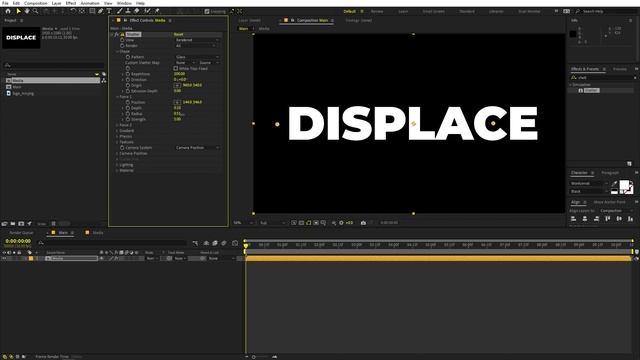Select the Pen tool
The image size is (640, 360).
click(100, 11)
